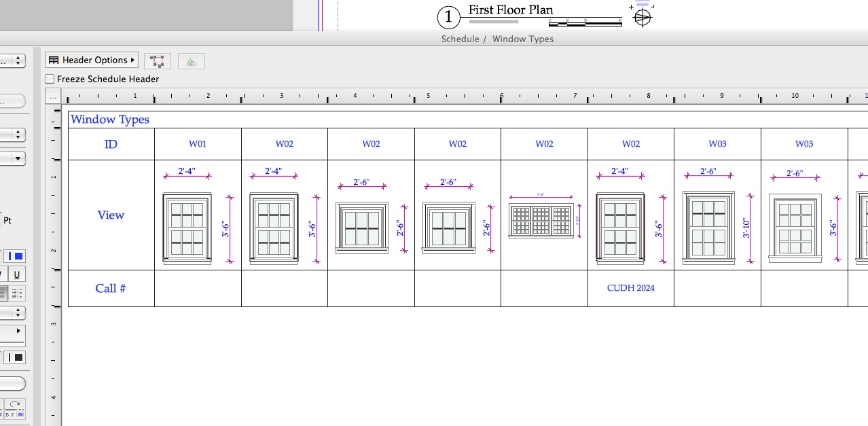Screen dimensions: 868x426
Task: Click the rotate arrow icon at sidebar bottom
Action: [15, 405]
